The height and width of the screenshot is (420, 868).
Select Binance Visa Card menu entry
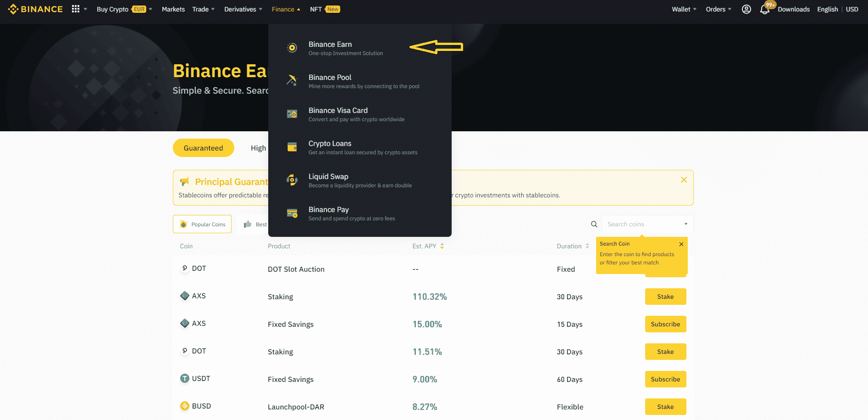[x=338, y=114]
